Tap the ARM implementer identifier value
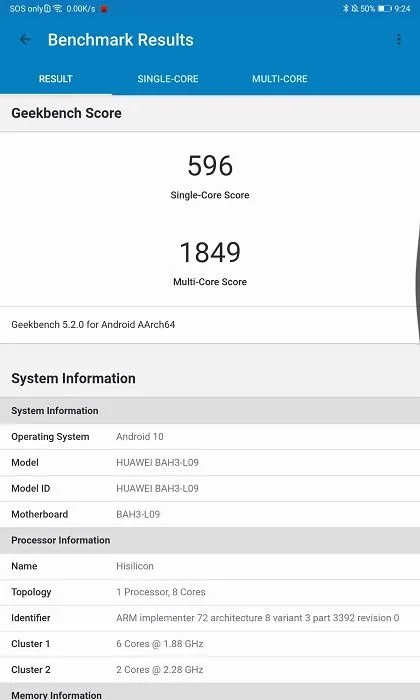The height and width of the screenshot is (700, 420). [x=258, y=618]
